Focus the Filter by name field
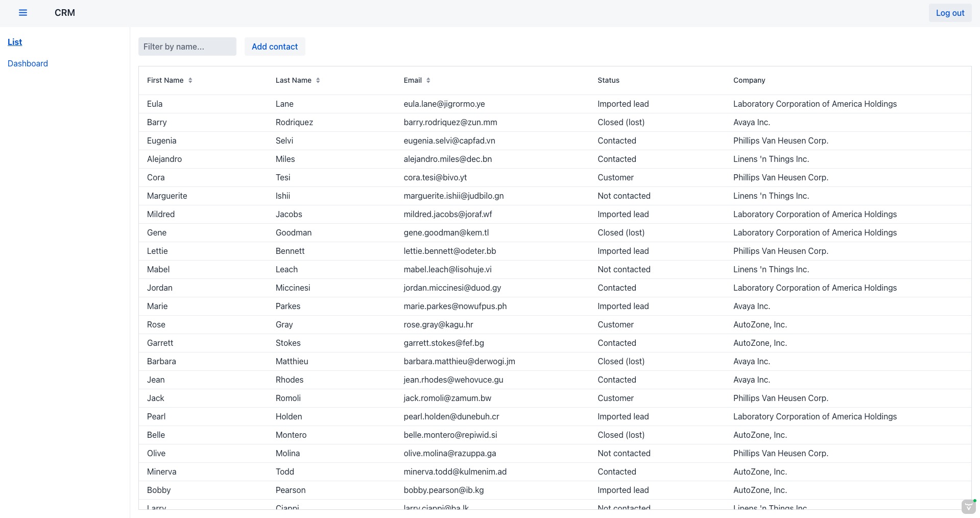The image size is (980, 518). [187, 46]
